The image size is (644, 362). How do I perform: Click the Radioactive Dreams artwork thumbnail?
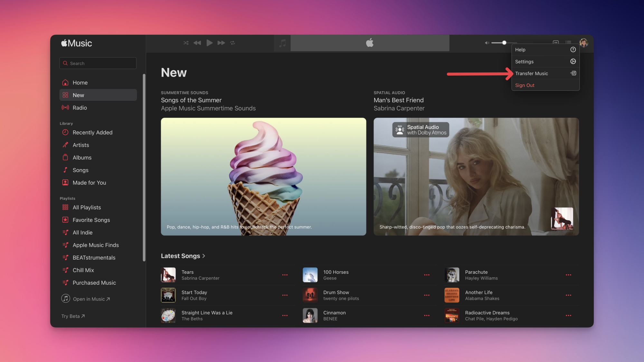[x=452, y=316]
